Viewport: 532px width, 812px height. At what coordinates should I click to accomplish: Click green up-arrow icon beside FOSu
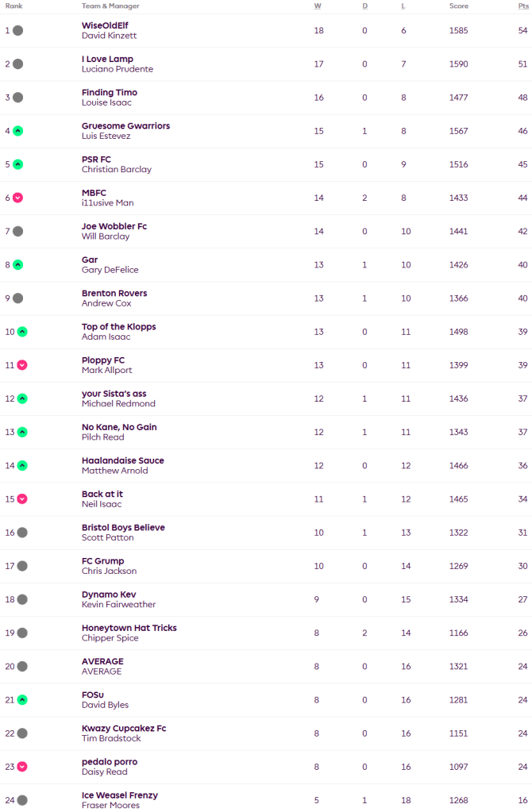[x=22, y=700]
